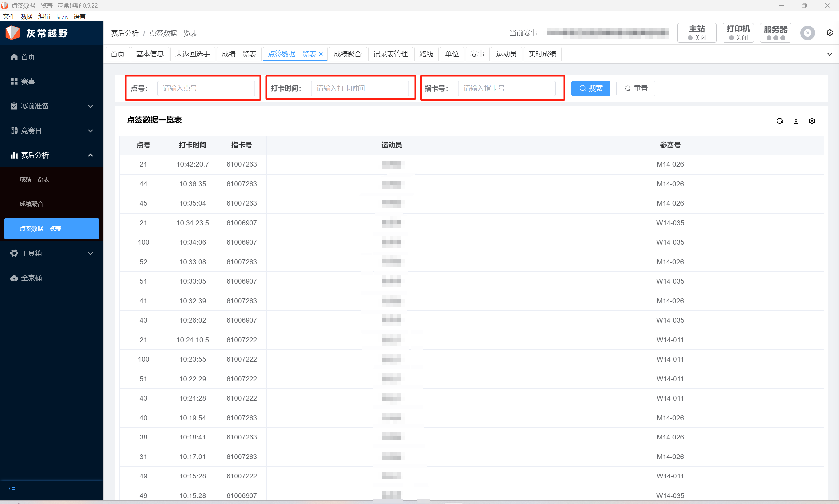Switch to the 成绩聚合 tab
This screenshot has width=839, height=504.
(x=348, y=54)
